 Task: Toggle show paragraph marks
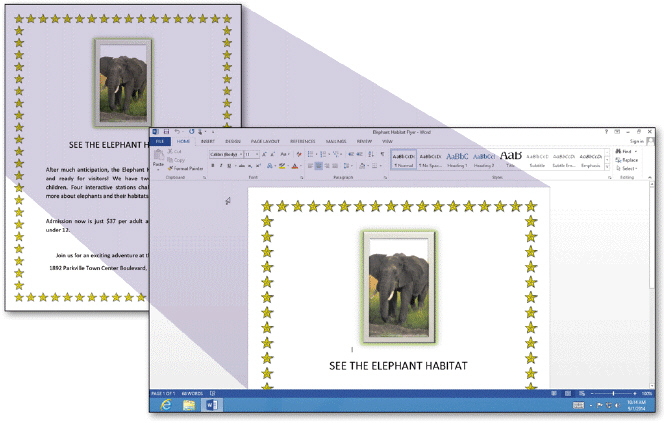[382, 154]
